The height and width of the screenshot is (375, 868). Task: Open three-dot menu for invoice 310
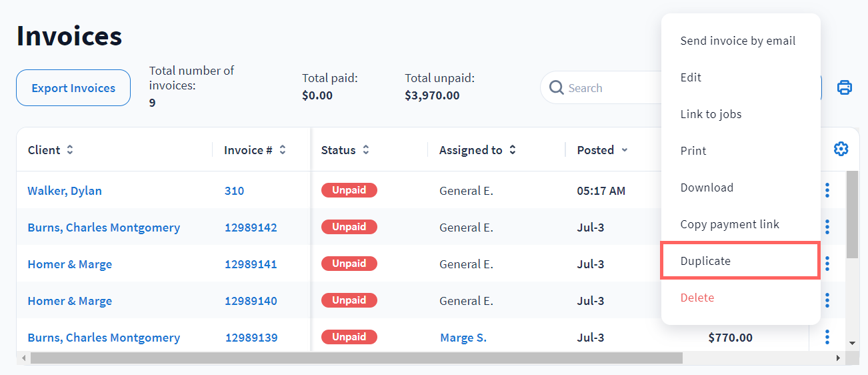(x=827, y=191)
